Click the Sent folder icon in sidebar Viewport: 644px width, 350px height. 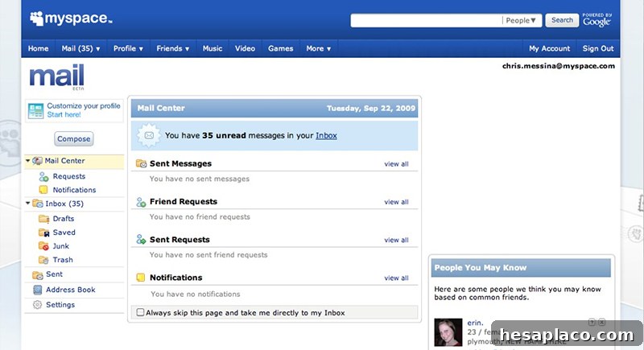pyautogui.click(x=38, y=275)
